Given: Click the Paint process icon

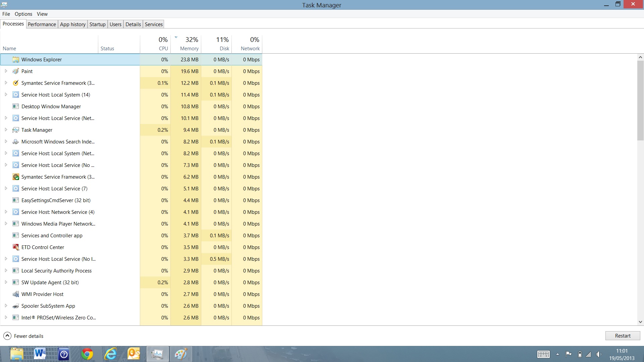Looking at the screenshot, I should [15, 71].
